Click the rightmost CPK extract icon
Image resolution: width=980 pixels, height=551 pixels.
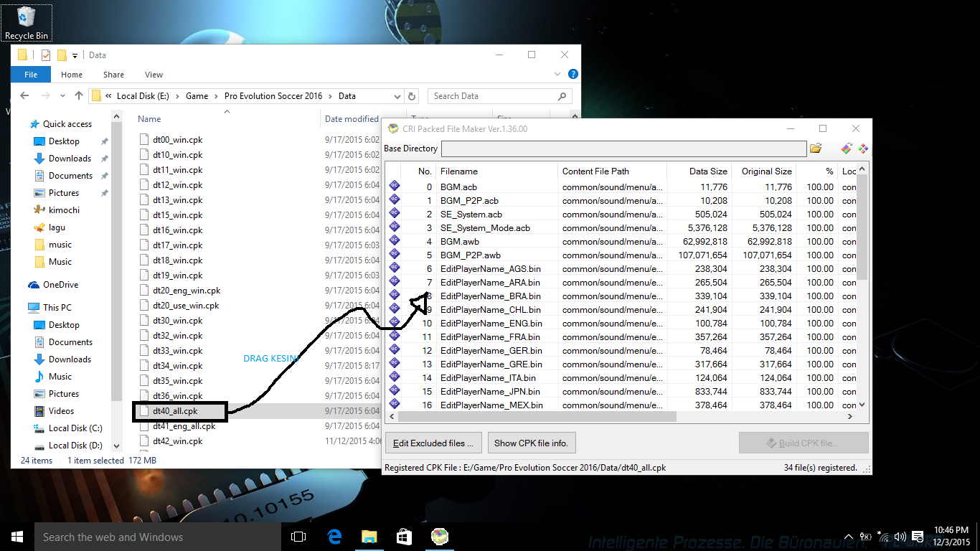863,149
